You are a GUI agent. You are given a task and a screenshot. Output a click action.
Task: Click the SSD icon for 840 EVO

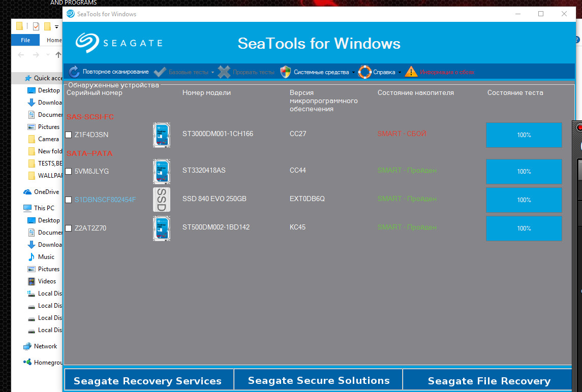[x=162, y=200]
